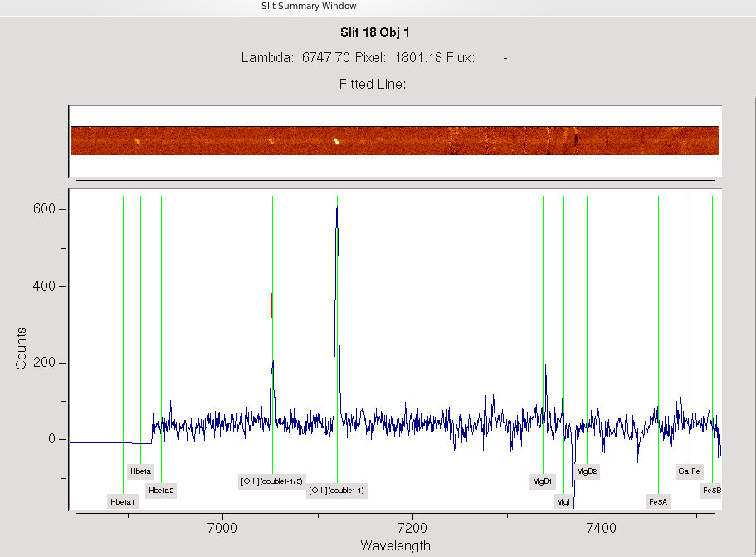Click the [OIII](doublet-1/3) label
The width and height of the screenshot is (756, 557).
pyautogui.click(x=271, y=481)
